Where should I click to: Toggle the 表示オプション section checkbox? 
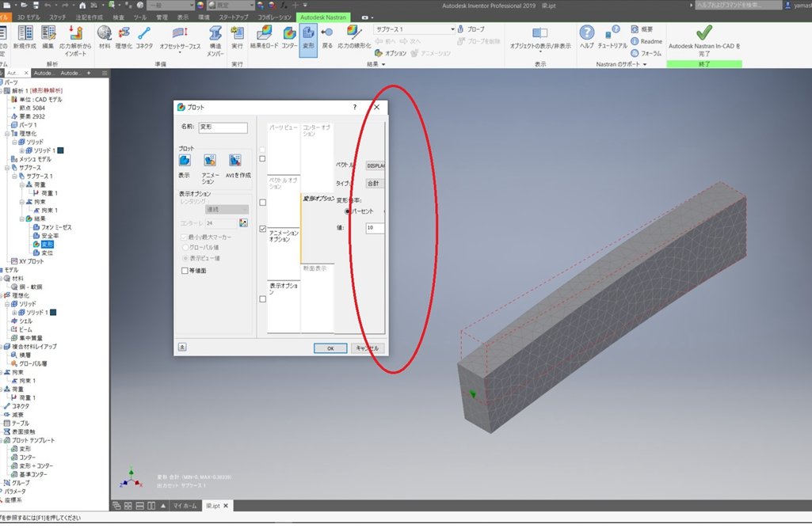(x=262, y=298)
